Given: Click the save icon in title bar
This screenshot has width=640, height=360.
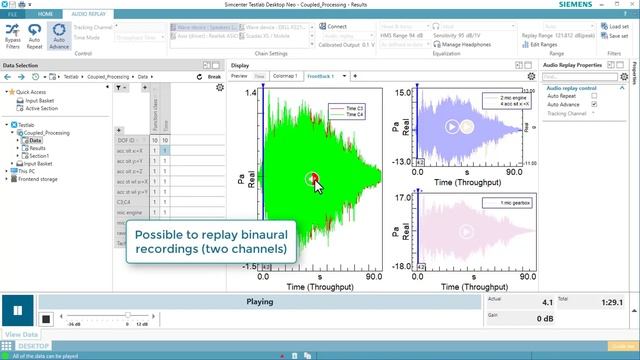Looking at the screenshot, I should (x=13, y=4).
